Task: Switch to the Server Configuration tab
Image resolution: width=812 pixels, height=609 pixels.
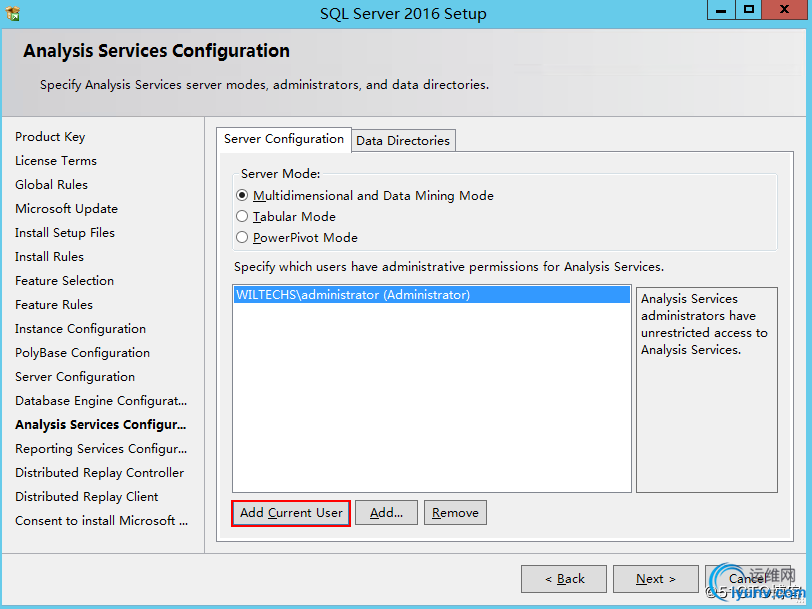Action: point(284,139)
